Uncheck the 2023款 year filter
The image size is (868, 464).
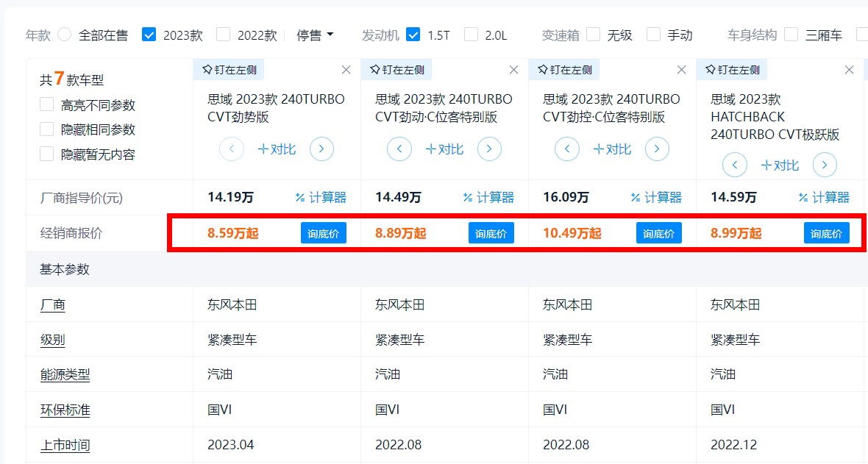pos(149,35)
